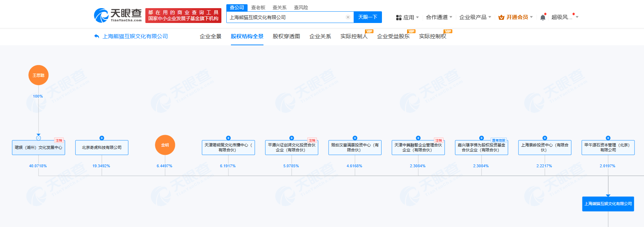Expand the 天津中冀融智企业管理合伙企业 node
Screen dimensions: 644x227
pyautogui.click(x=418, y=138)
